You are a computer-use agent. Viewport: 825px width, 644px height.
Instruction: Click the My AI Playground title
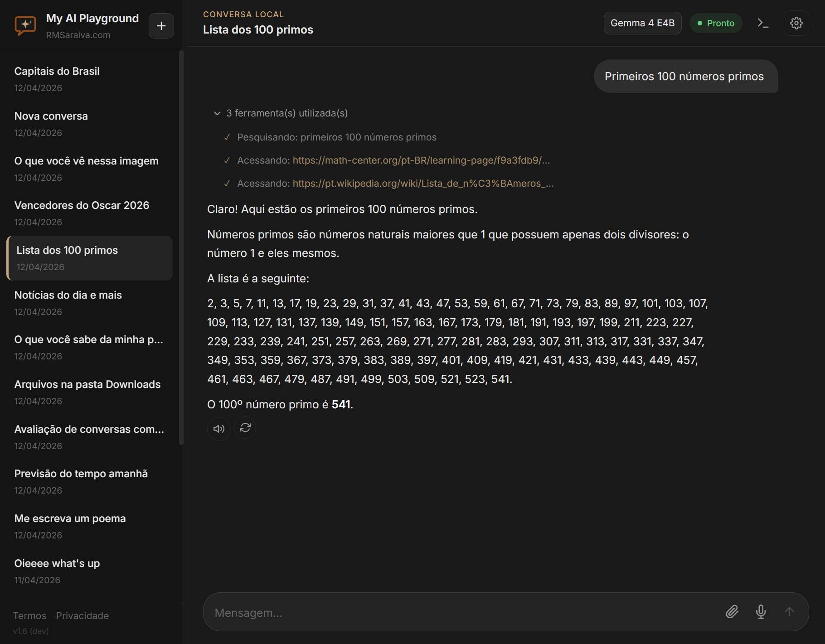[92, 18]
